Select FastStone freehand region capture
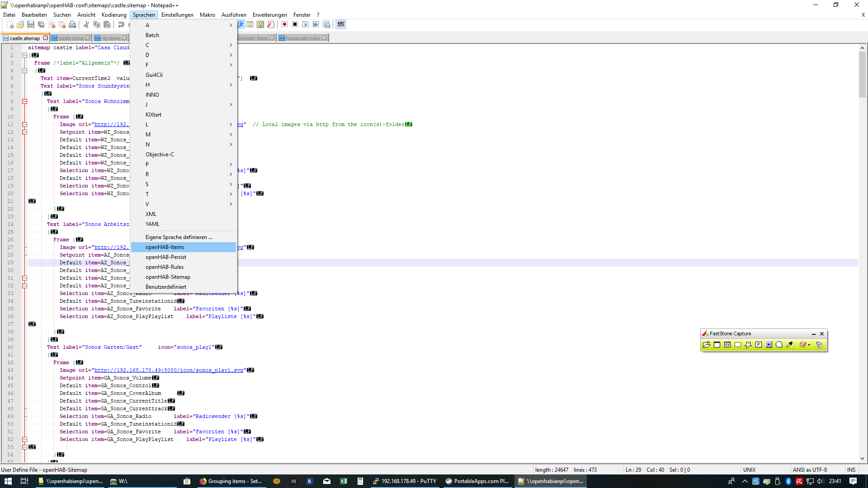The image size is (868, 488). coord(748,345)
